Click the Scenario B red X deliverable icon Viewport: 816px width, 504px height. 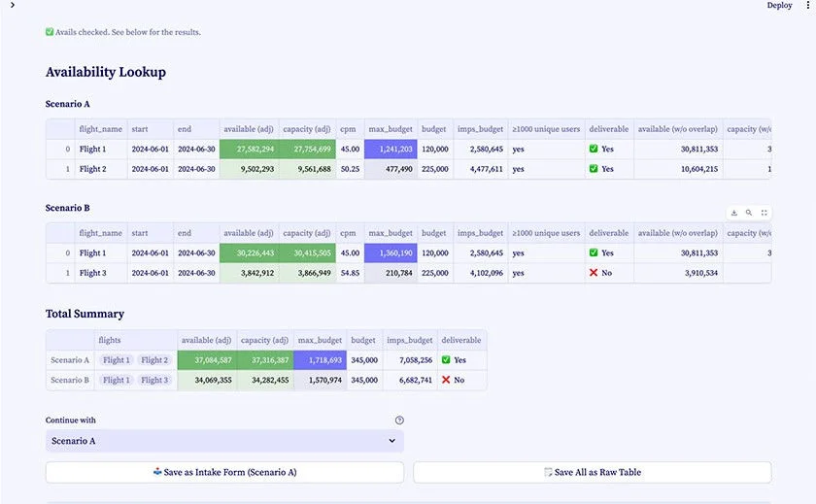446,380
